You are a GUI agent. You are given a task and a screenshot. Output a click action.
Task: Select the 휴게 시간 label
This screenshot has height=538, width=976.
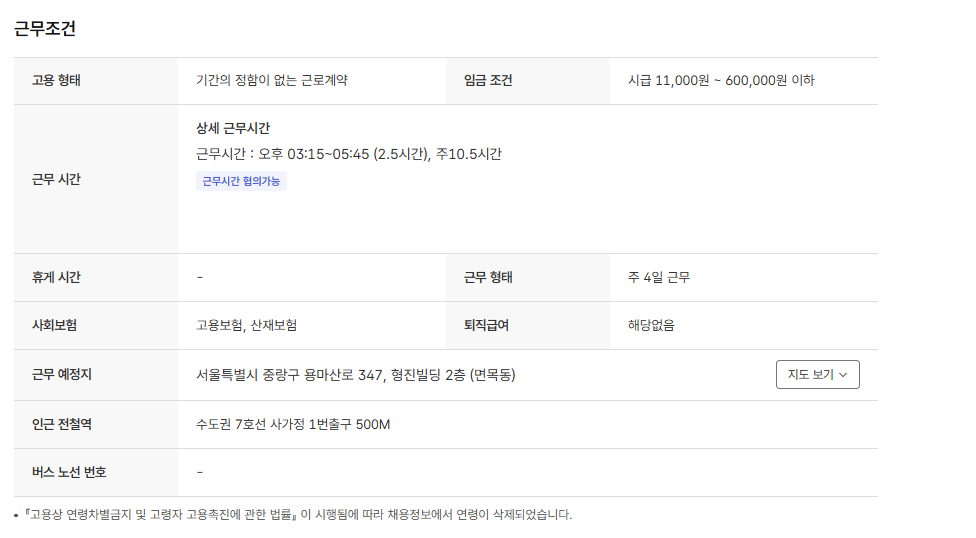tap(56, 277)
